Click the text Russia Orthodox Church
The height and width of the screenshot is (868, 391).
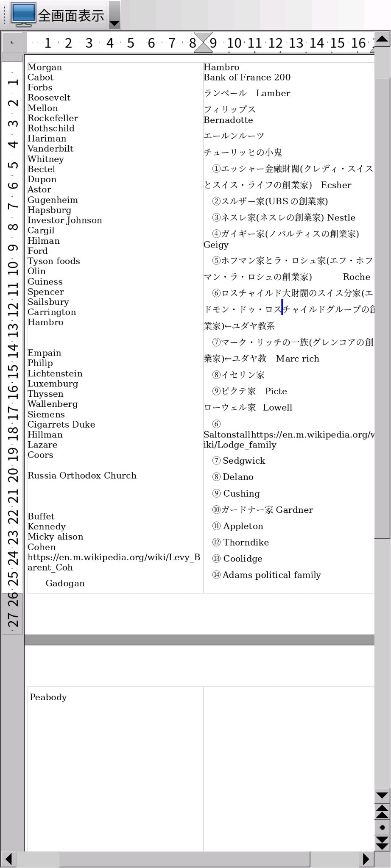[x=82, y=476]
